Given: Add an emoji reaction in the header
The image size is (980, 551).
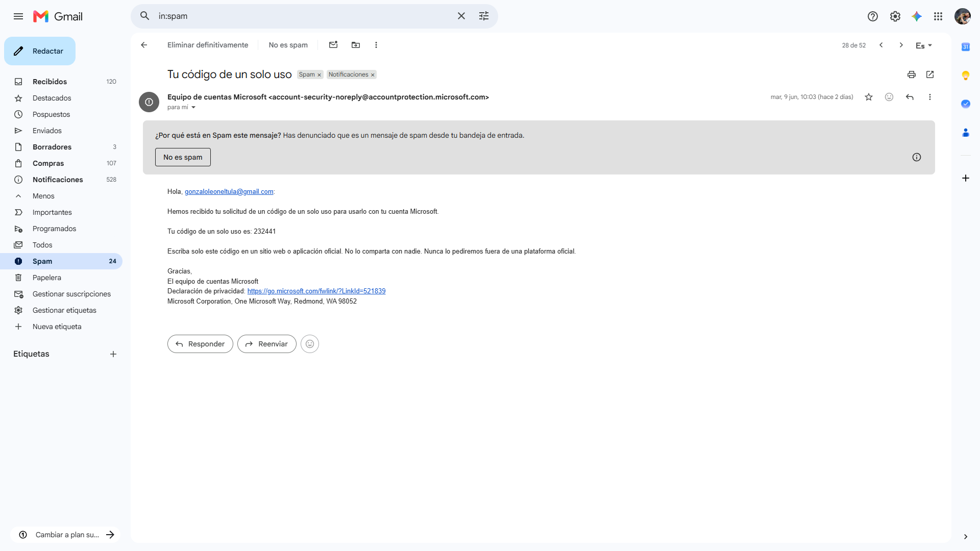Looking at the screenshot, I should [x=889, y=97].
